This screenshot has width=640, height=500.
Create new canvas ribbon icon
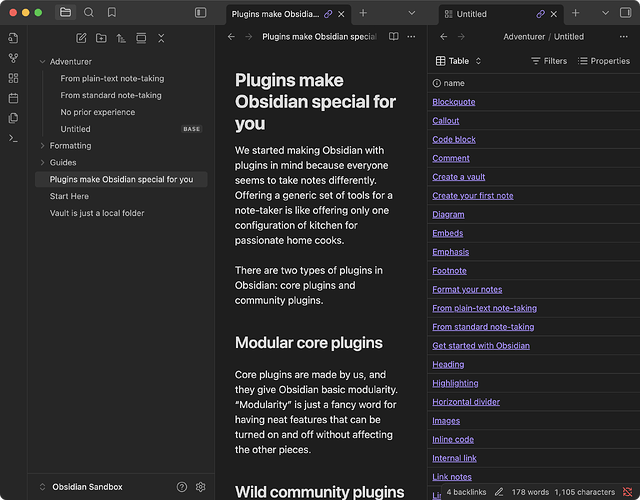[13, 78]
